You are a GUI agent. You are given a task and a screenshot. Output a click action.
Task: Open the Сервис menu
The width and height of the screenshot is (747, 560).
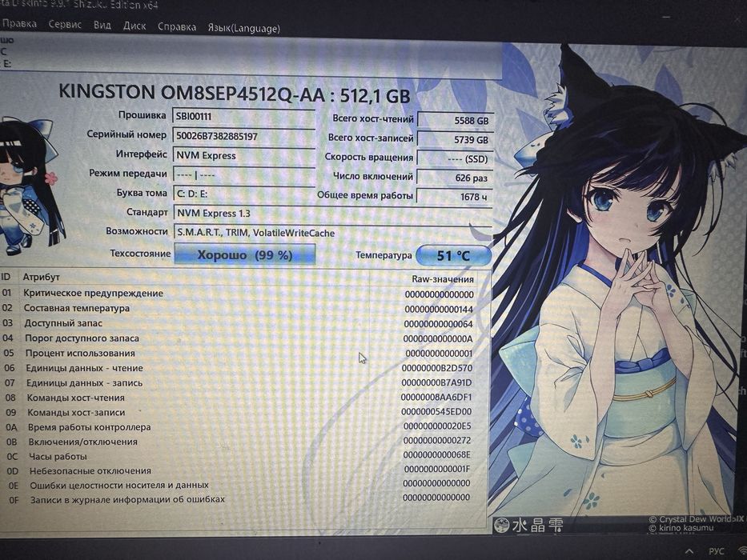65,24
